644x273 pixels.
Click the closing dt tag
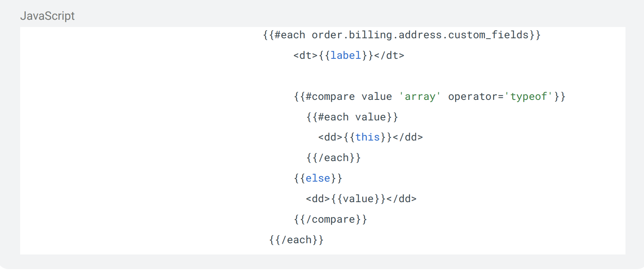point(389,56)
